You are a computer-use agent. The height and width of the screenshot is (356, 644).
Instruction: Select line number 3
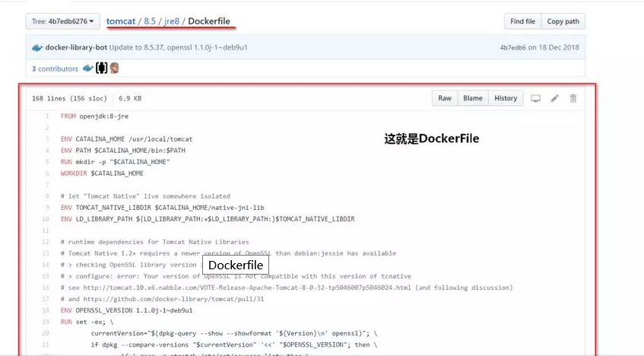coord(47,139)
